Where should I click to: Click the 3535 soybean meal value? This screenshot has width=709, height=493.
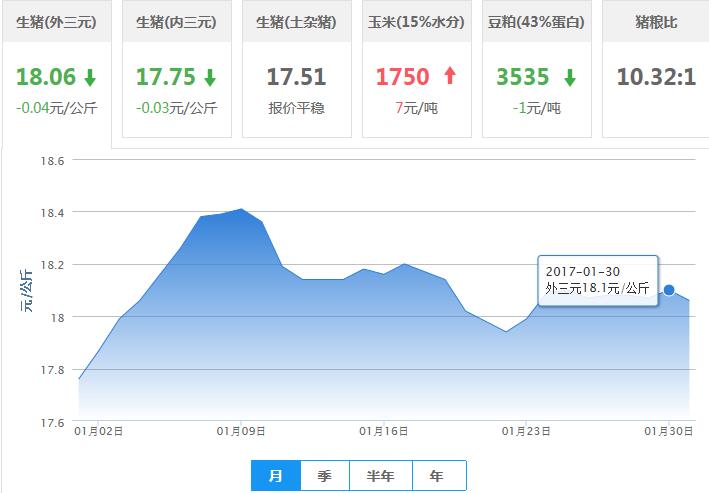click(523, 77)
